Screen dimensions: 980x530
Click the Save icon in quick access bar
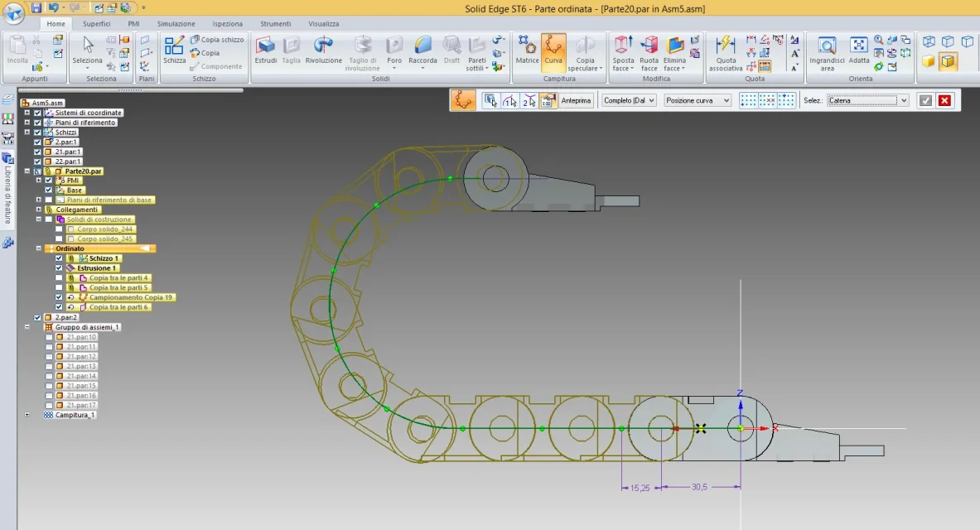36,7
